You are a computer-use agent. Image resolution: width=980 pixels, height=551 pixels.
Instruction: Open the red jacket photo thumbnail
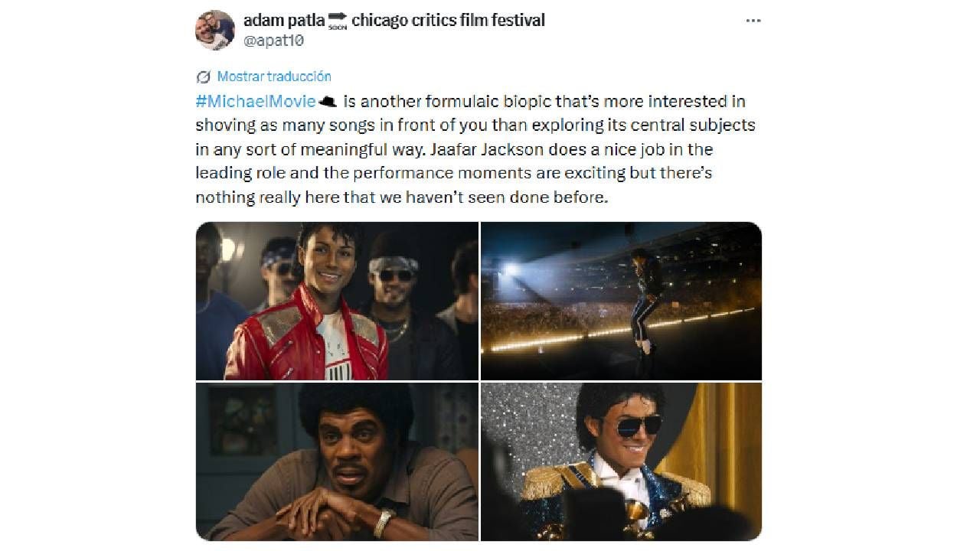[x=337, y=301]
